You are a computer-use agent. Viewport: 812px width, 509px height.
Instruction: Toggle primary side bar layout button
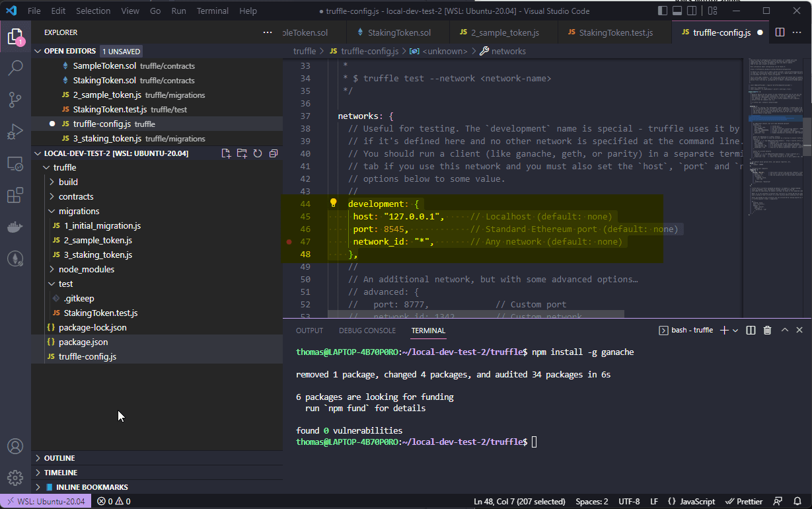click(x=663, y=11)
